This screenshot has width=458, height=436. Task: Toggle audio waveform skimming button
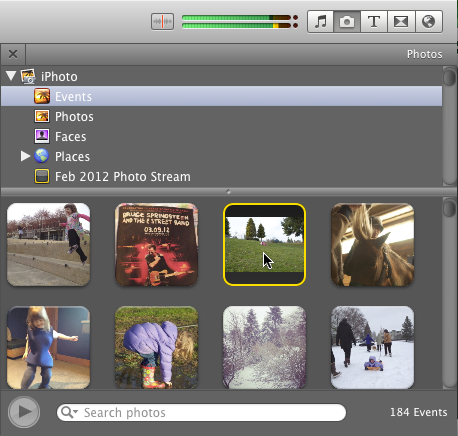point(162,22)
